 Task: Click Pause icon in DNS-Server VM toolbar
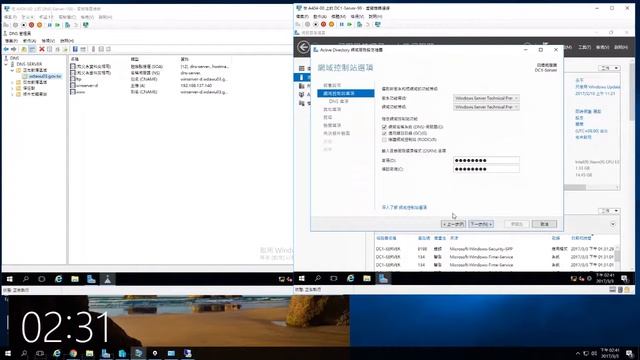[x=50, y=25]
